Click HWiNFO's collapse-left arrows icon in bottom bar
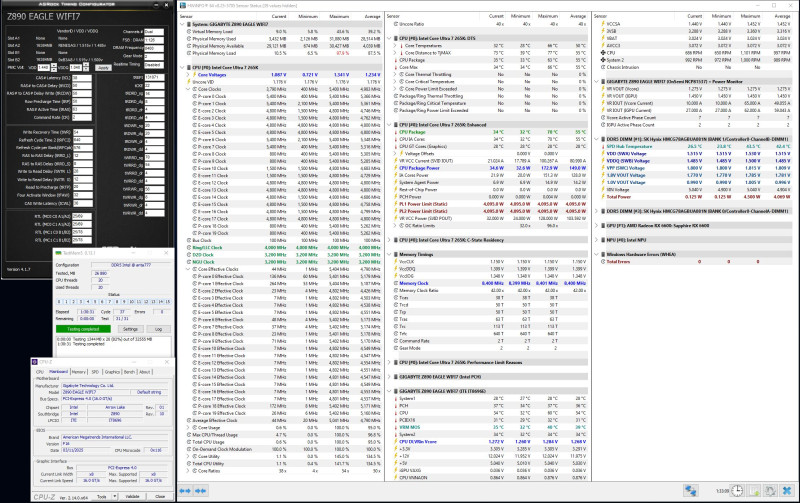The width and height of the screenshot is (800, 503). click(185, 491)
